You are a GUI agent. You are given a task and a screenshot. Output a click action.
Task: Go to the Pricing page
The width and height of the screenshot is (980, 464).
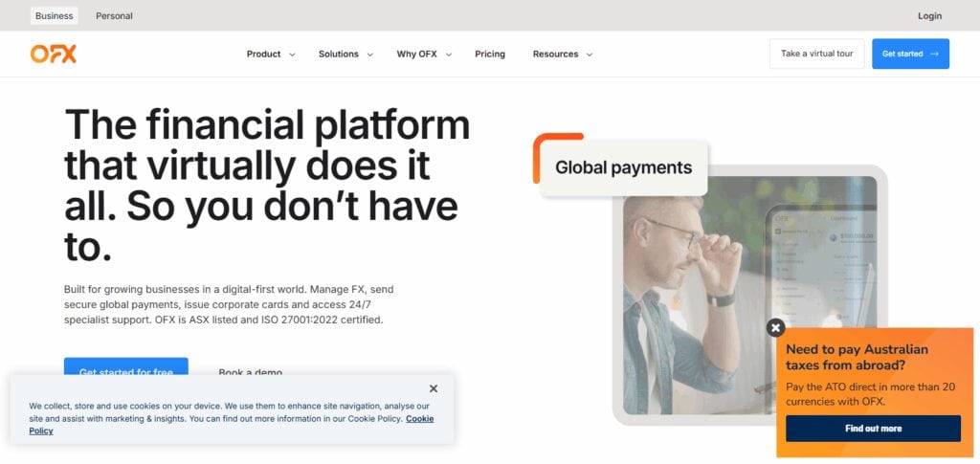pyautogui.click(x=490, y=55)
